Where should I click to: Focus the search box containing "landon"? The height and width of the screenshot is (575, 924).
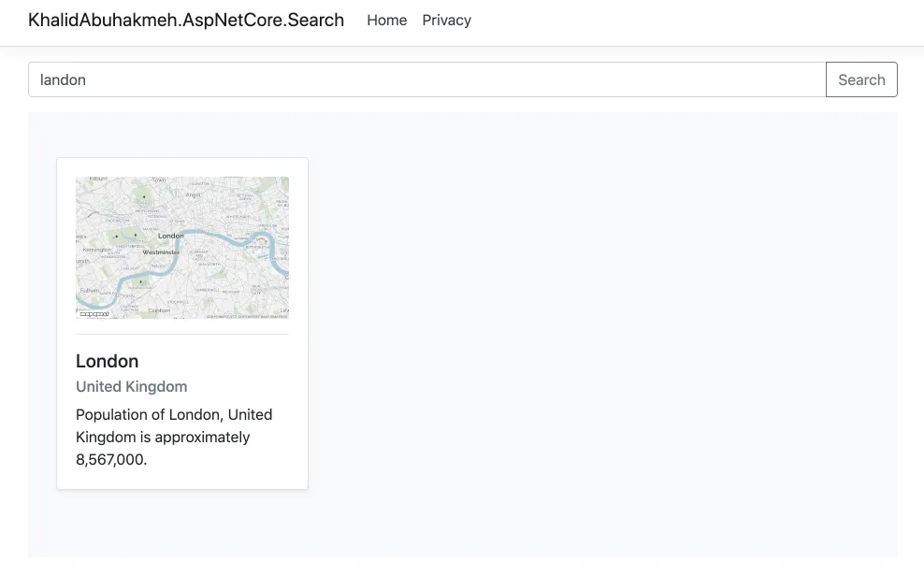pos(427,79)
